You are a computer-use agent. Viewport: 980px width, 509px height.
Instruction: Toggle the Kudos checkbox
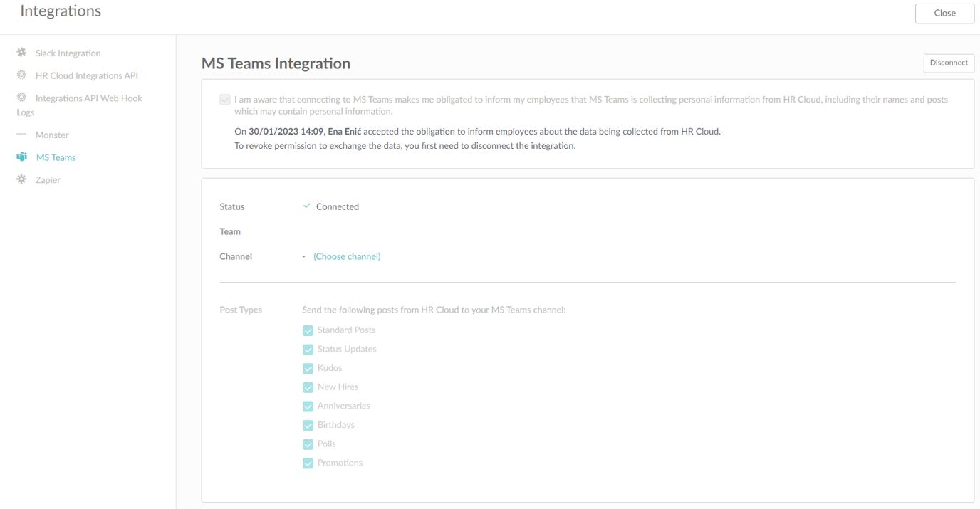[x=308, y=368]
